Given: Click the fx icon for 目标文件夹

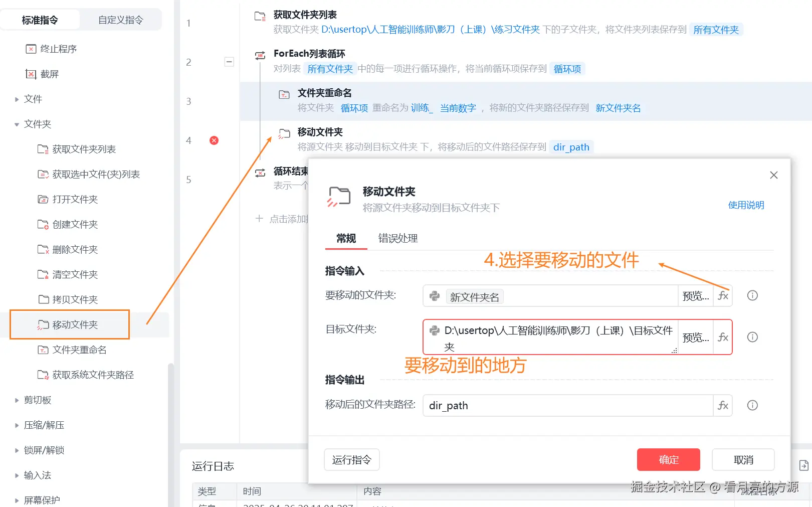Looking at the screenshot, I should 723,337.
